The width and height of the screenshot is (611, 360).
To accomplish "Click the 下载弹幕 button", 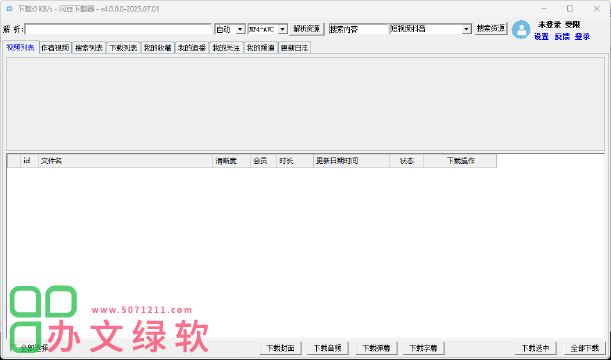I will [x=376, y=348].
